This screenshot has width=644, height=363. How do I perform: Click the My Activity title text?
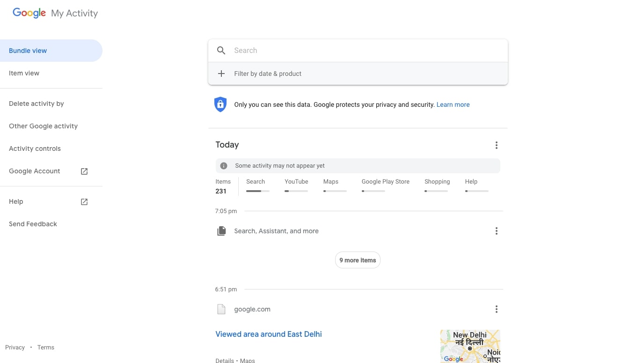[74, 14]
